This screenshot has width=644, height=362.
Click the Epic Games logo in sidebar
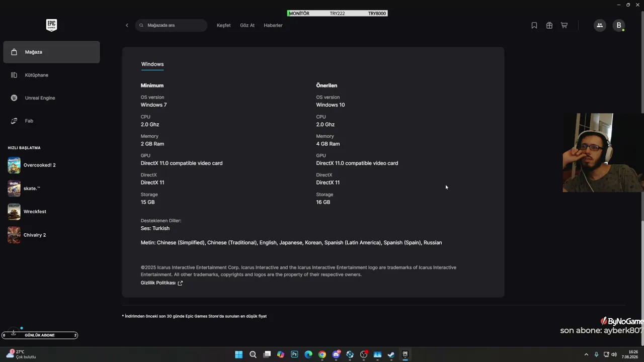point(51,25)
